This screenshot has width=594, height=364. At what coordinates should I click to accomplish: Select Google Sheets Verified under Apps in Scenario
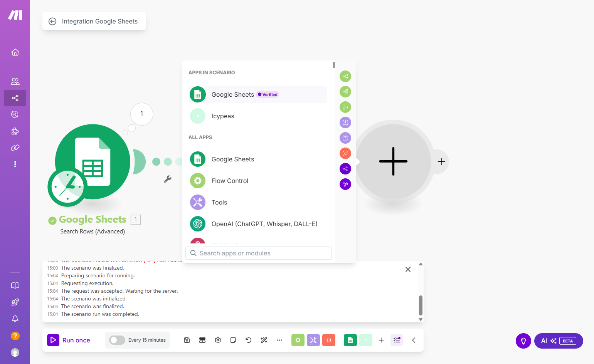(x=258, y=94)
